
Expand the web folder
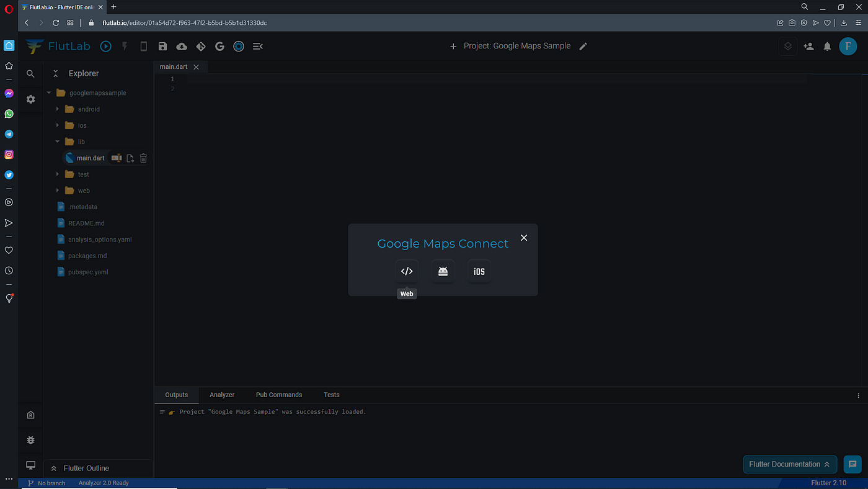click(x=58, y=191)
